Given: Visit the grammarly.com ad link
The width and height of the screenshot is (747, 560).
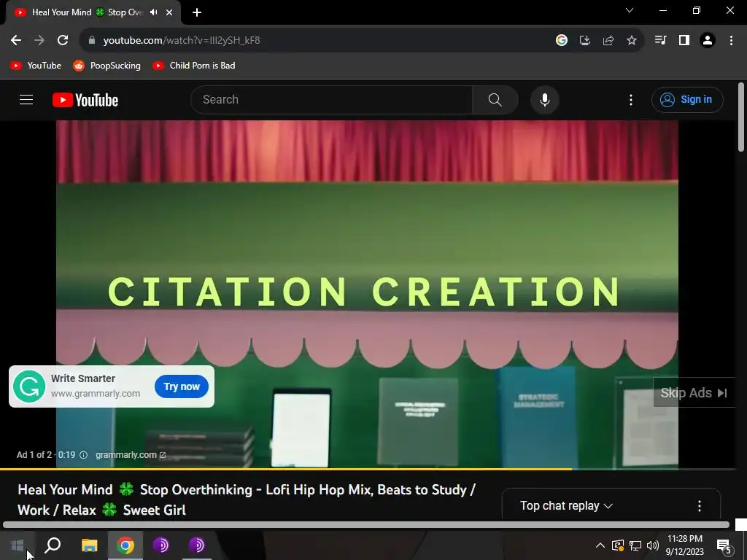Looking at the screenshot, I should [x=131, y=455].
